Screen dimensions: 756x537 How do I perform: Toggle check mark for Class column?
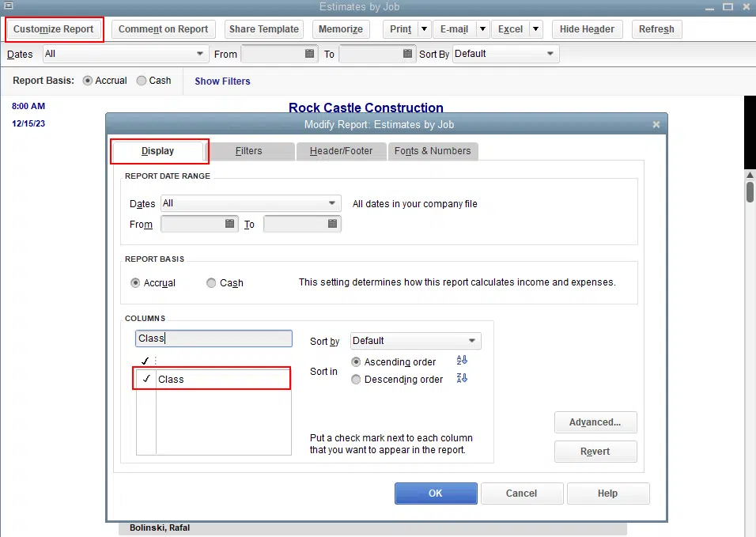tap(146, 379)
